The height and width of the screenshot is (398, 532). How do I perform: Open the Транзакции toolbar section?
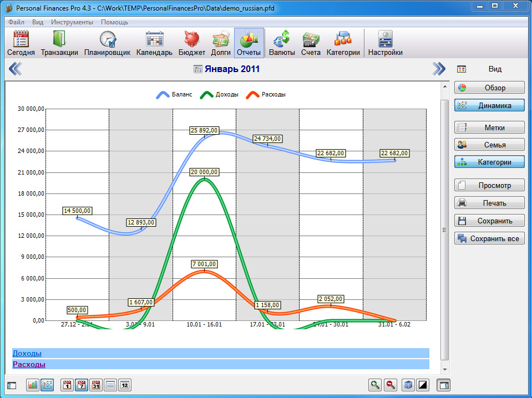tap(59, 44)
